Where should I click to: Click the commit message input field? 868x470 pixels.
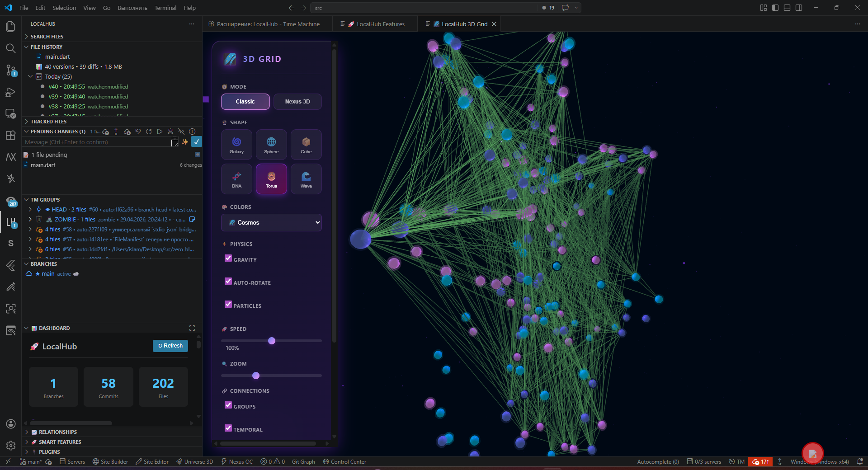(101, 142)
